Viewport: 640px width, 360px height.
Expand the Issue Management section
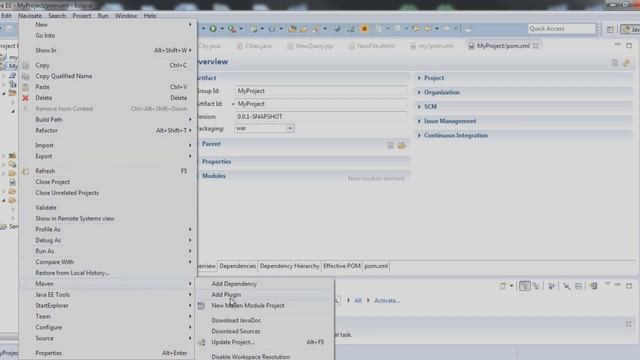(419, 121)
